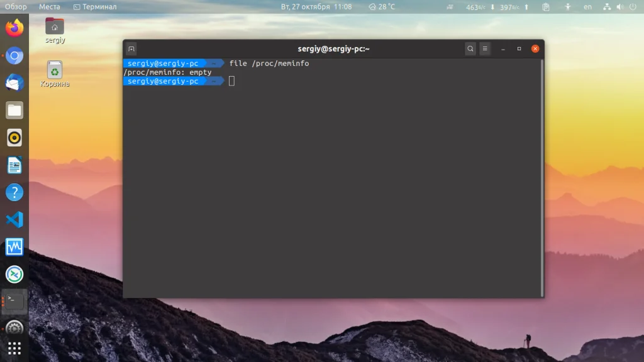Click Обзор to open activities overview

[x=16, y=7]
